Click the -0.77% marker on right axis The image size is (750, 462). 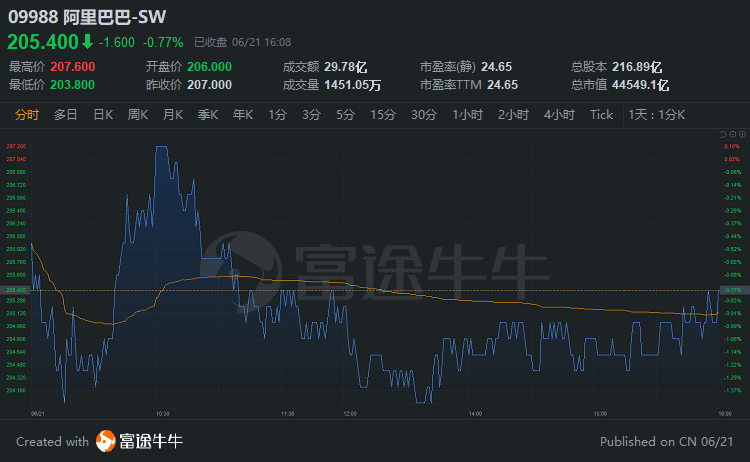(x=733, y=290)
